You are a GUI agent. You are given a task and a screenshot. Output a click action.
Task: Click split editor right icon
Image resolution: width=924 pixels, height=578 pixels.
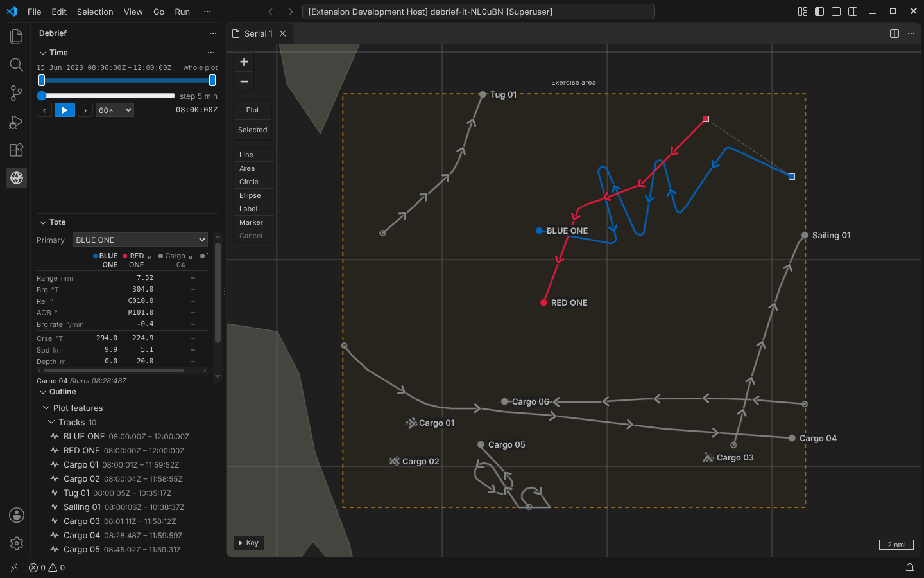click(894, 33)
